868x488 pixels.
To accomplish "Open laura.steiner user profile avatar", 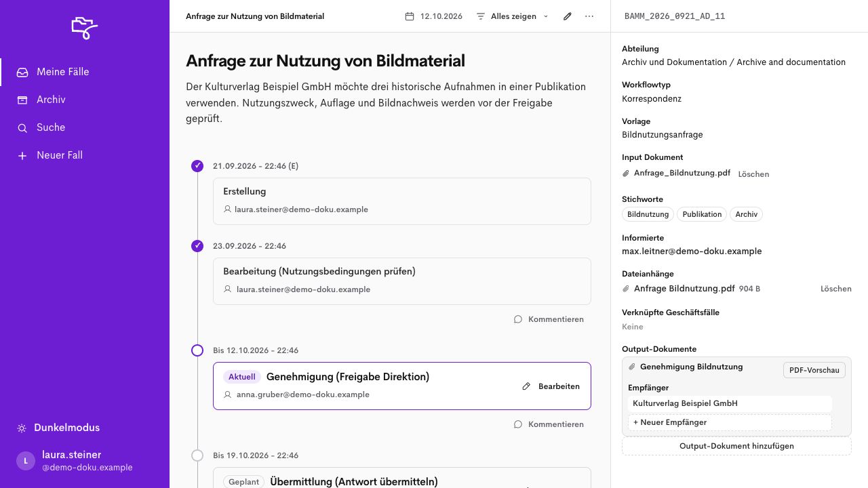I will click(26, 461).
